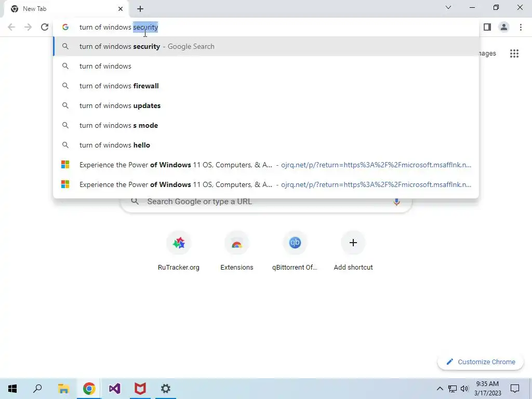This screenshot has height=399, width=532.
Task: Open the Extensions shortcut
Action: (x=237, y=251)
